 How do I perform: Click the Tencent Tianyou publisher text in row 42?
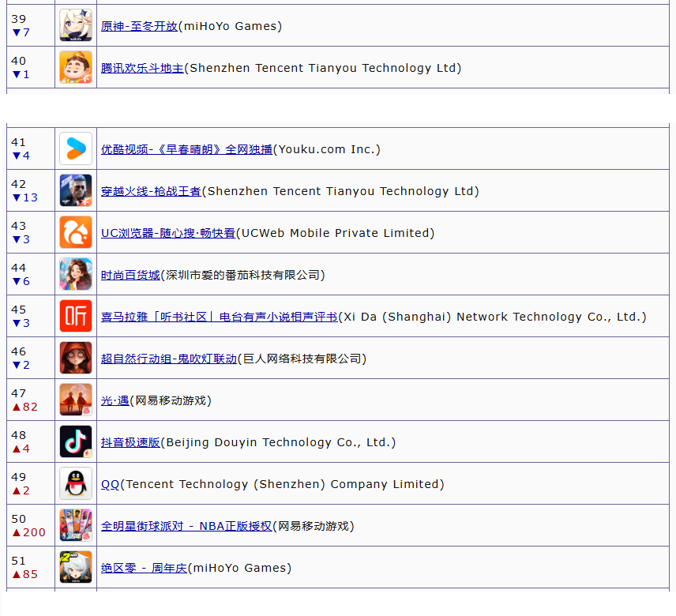[x=340, y=191]
